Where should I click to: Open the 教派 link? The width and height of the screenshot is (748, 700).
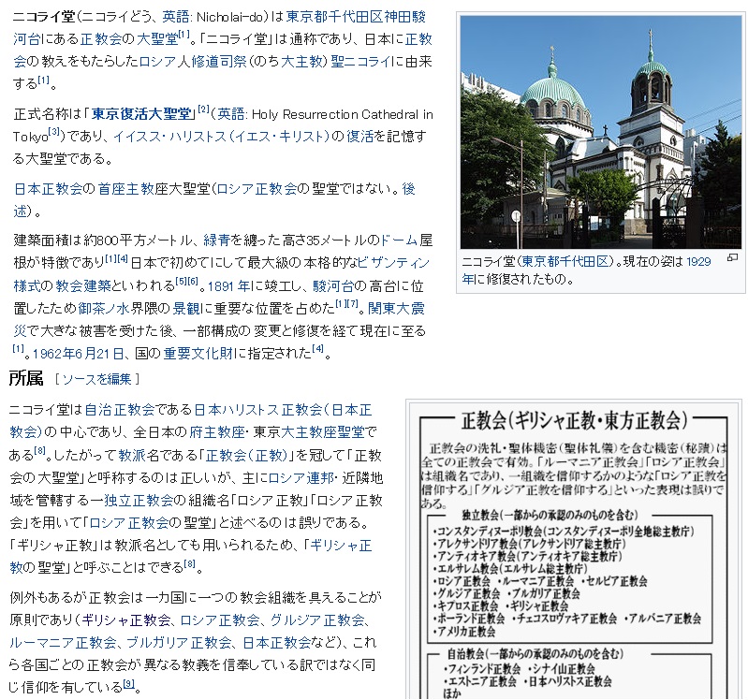click(132, 455)
